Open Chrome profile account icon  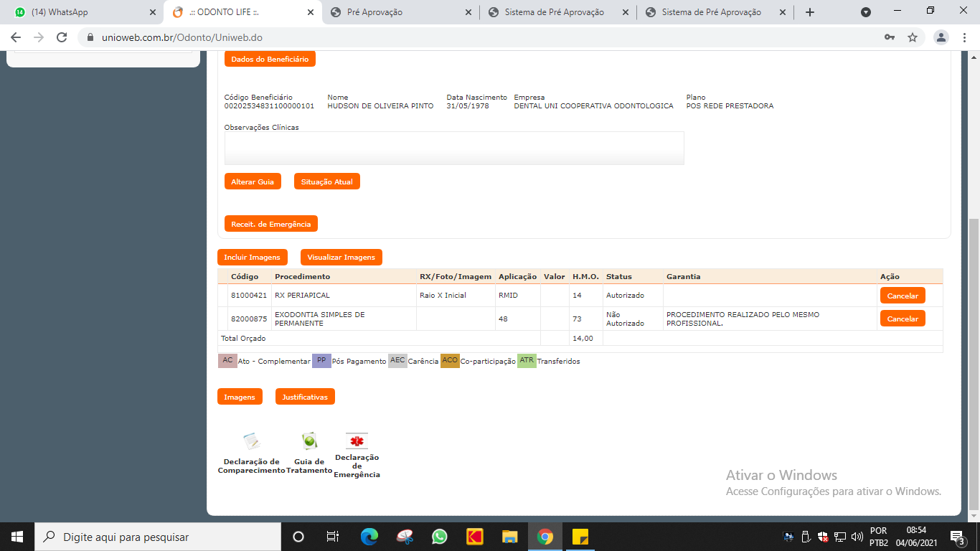941,37
